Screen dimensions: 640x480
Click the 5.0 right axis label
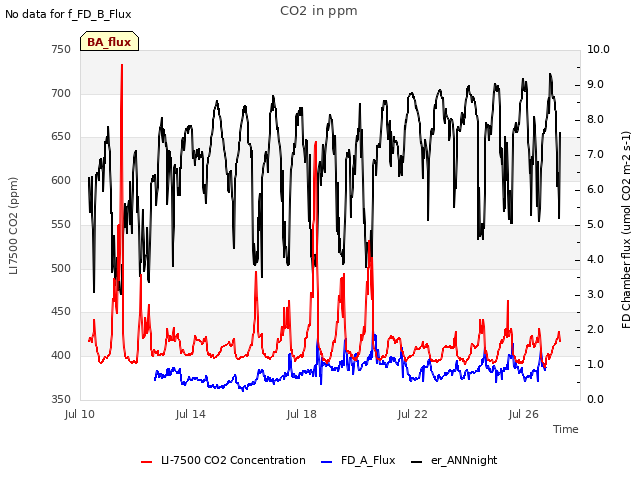595,225
